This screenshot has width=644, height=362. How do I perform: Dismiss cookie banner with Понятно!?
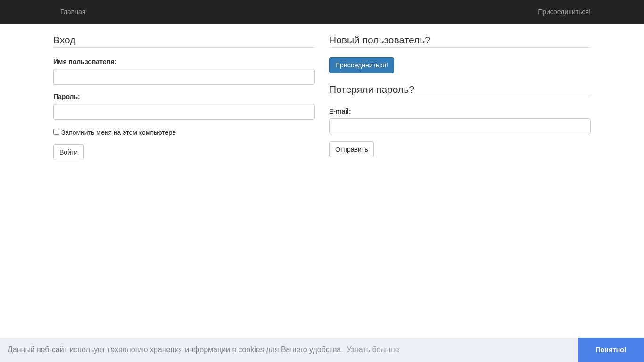tap(611, 350)
